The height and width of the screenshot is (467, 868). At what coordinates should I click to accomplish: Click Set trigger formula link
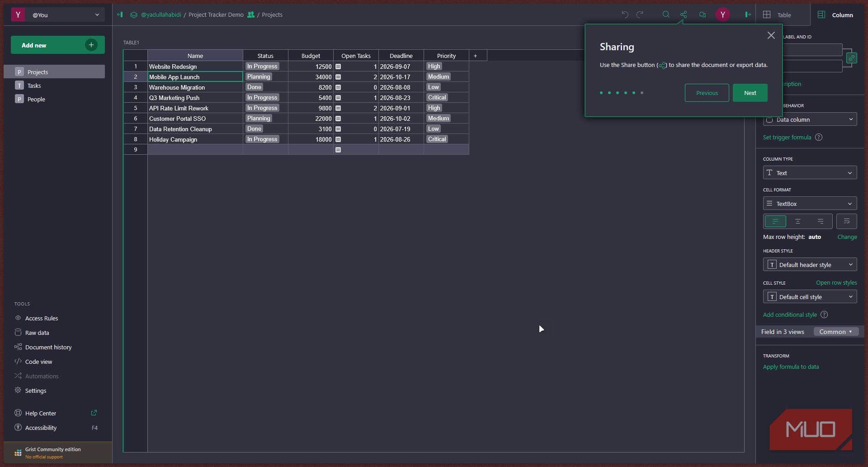(x=787, y=137)
